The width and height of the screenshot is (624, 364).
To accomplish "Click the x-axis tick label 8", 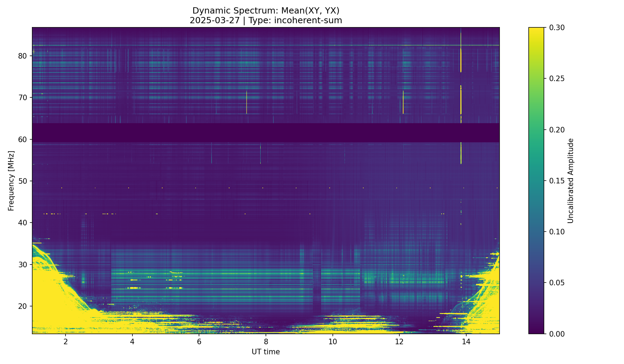I will point(266,341).
